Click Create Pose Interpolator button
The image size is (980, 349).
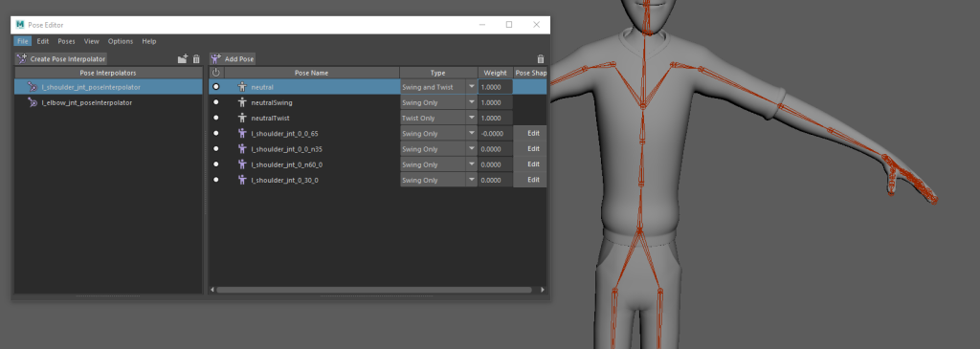[61, 58]
